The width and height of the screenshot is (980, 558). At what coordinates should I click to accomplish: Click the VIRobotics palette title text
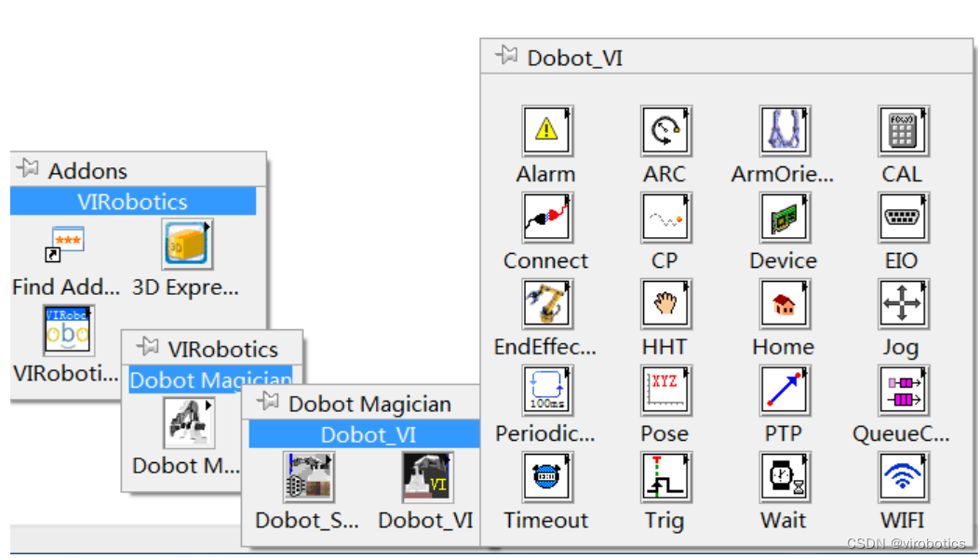[x=223, y=350]
